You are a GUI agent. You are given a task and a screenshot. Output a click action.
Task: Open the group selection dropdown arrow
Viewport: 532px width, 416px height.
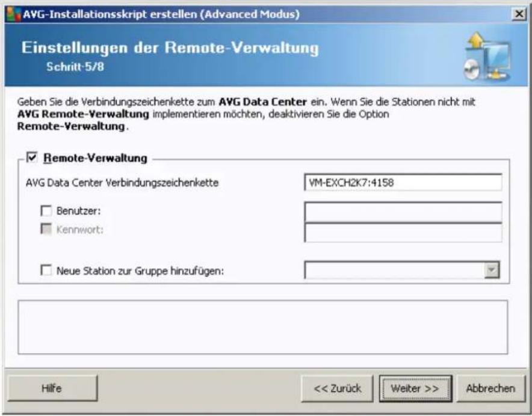click(x=492, y=270)
